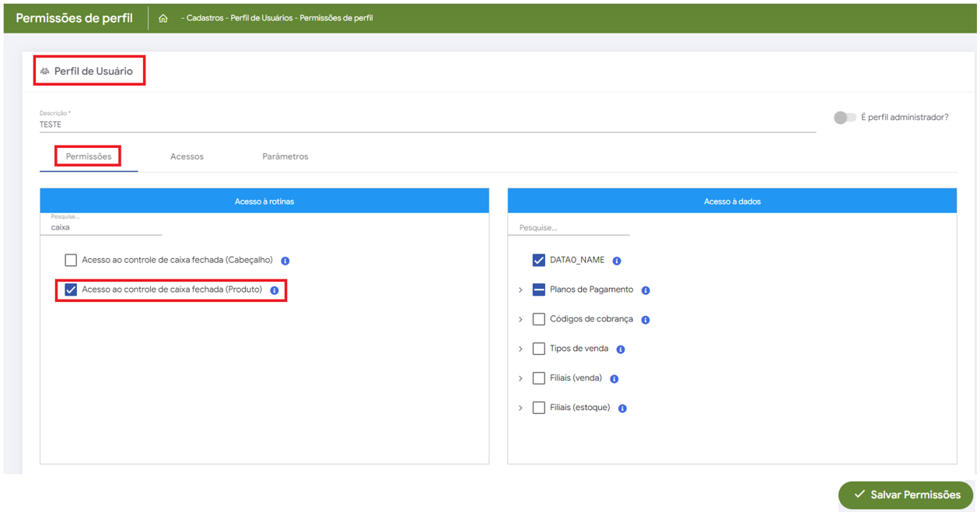Uncheck the DATA0_NAME checkbox
This screenshot has height=512, width=980.
(x=538, y=260)
